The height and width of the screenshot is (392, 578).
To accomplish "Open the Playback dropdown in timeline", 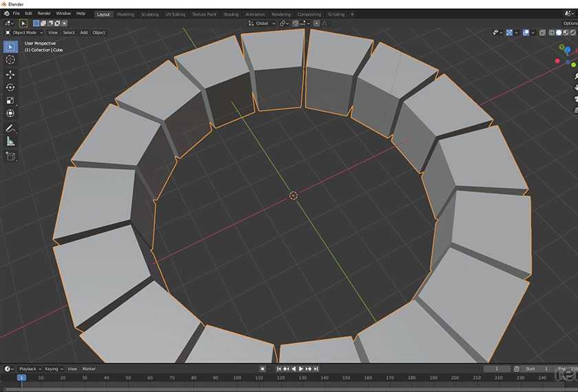I will 30,369.
